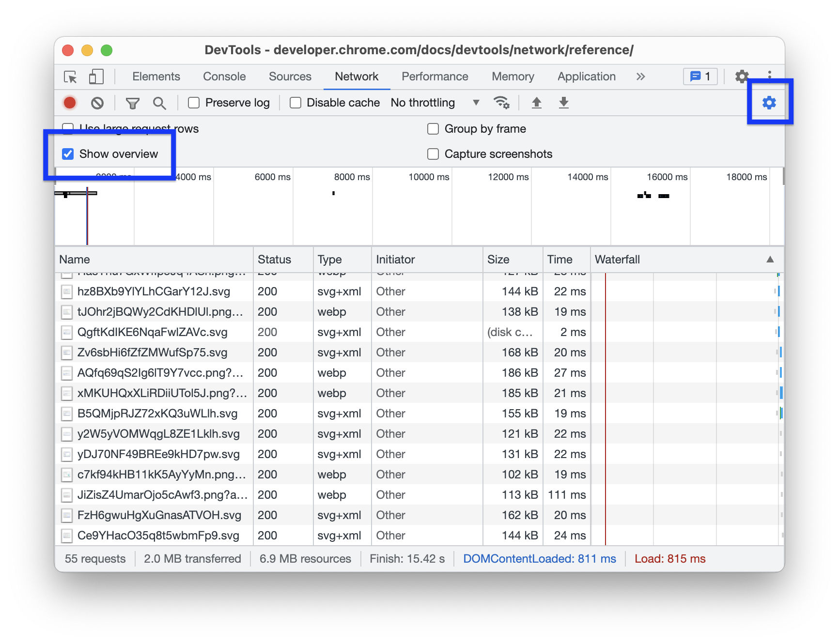Enable the Disable cache checkbox
The image size is (839, 644).
pyautogui.click(x=295, y=103)
